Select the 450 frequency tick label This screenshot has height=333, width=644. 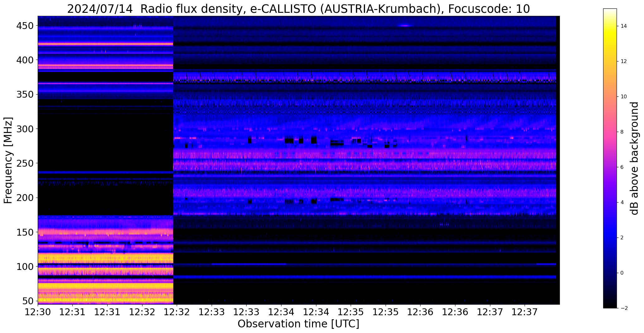[25, 26]
